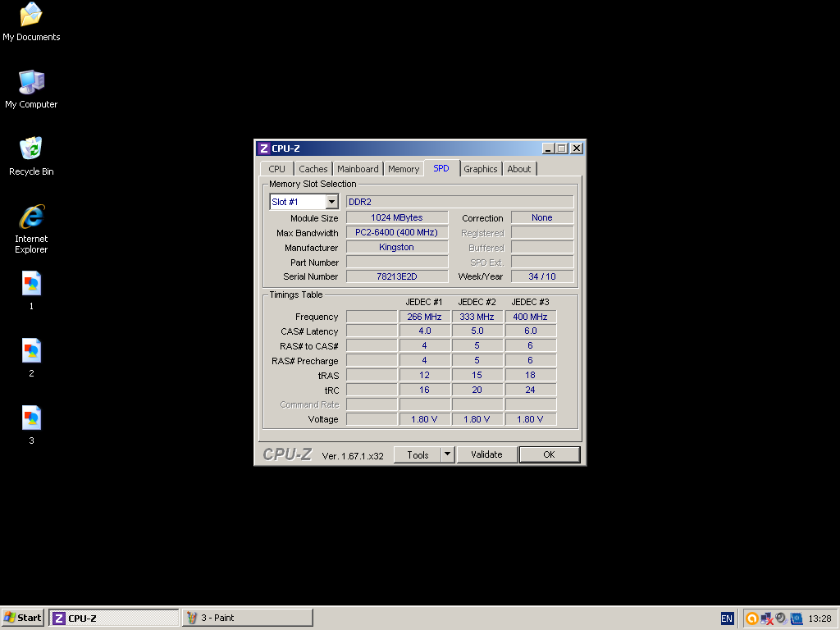
Task: Click the CAS# Latency 4.0 cell
Action: [424, 331]
